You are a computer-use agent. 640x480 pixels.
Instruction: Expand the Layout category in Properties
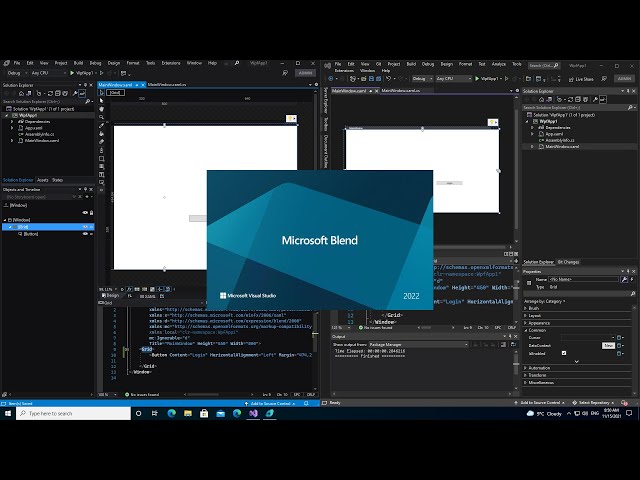(525, 316)
